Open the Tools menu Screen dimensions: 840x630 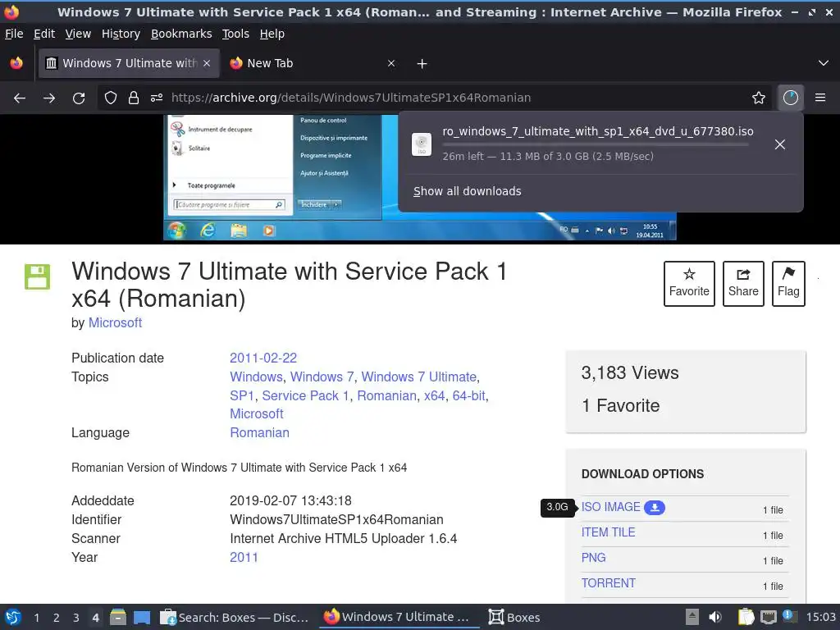(x=235, y=34)
